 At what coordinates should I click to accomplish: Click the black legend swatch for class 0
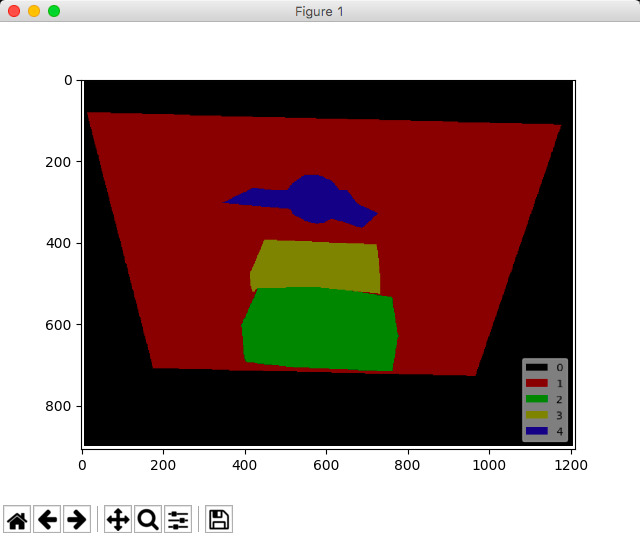pyautogui.click(x=537, y=368)
